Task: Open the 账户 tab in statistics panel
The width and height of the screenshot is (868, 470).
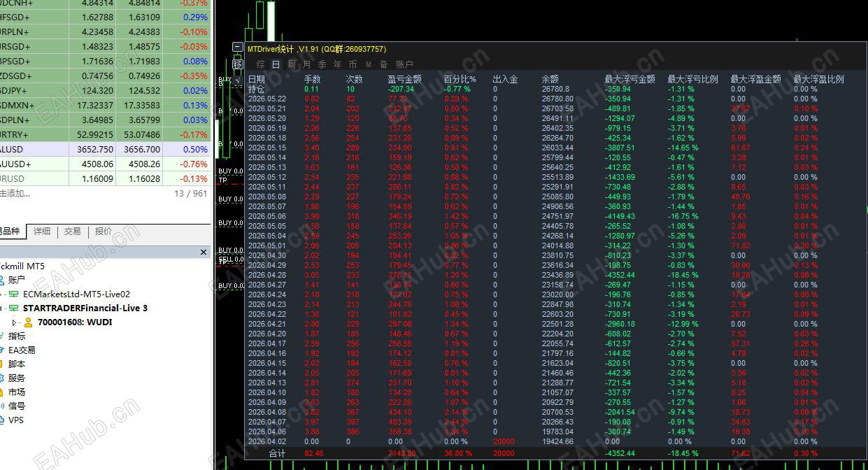Action: point(404,64)
